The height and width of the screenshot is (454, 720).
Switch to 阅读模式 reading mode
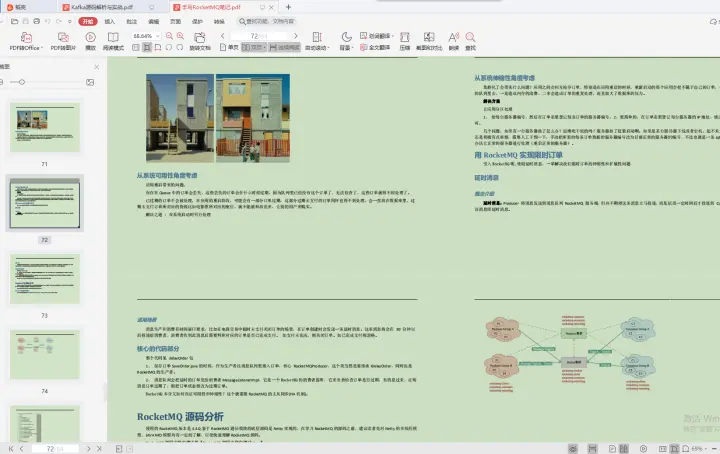coord(113,41)
